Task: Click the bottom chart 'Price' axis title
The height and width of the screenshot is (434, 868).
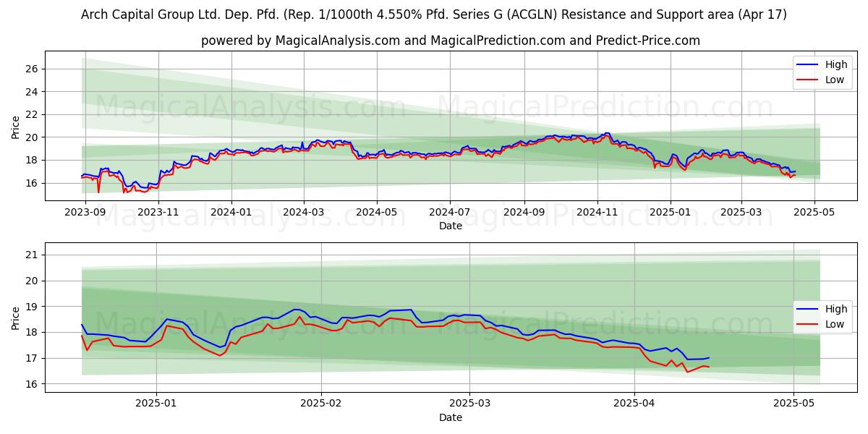Action: [x=16, y=318]
